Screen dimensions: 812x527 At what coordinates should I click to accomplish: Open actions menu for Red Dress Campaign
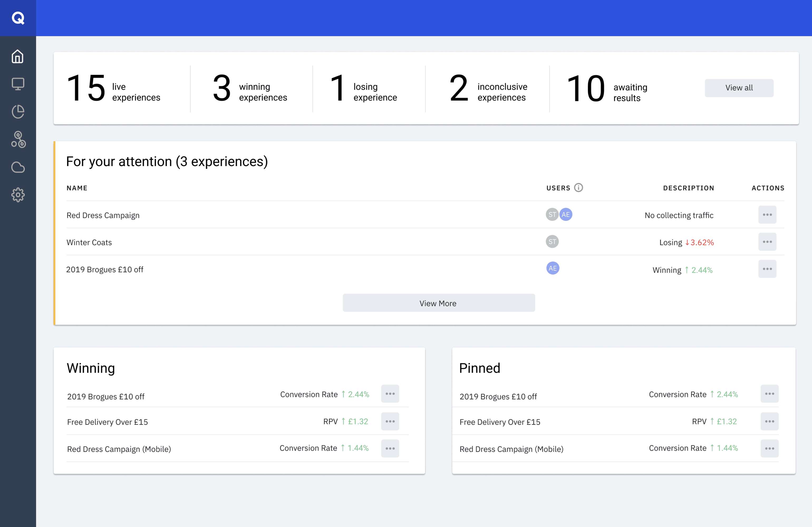(x=767, y=214)
